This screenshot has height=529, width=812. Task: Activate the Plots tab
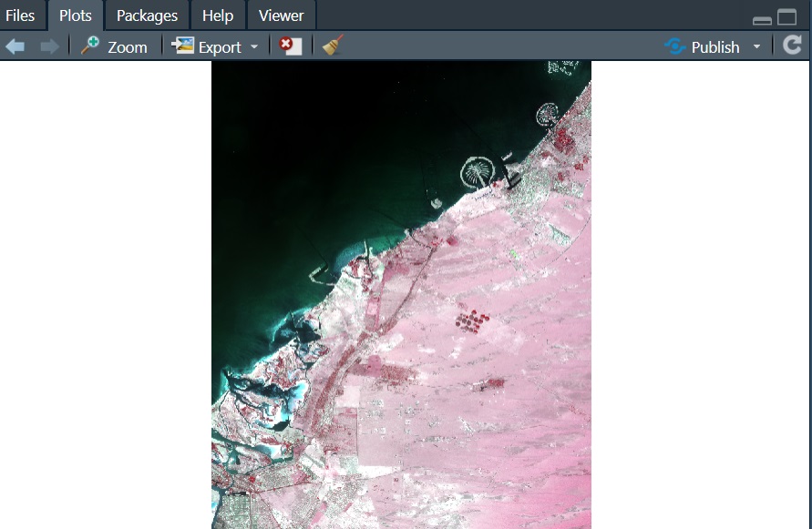[76, 15]
